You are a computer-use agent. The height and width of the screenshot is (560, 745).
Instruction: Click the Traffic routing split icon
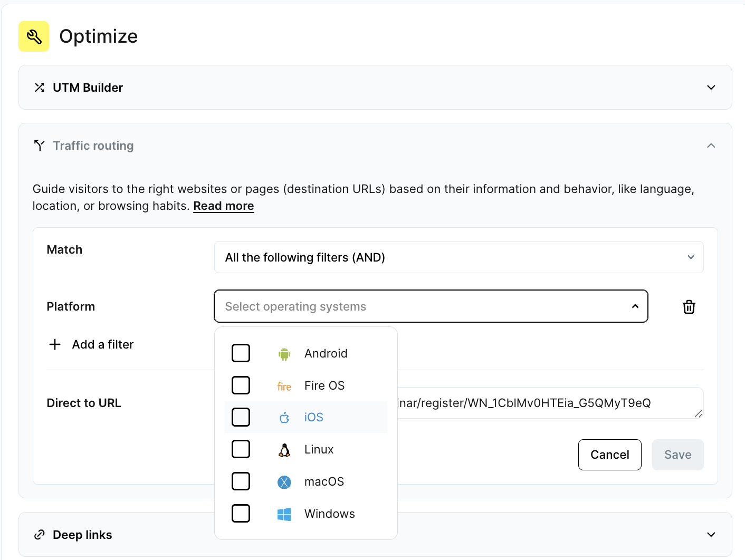pyautogui.click(x=40, y=146)
